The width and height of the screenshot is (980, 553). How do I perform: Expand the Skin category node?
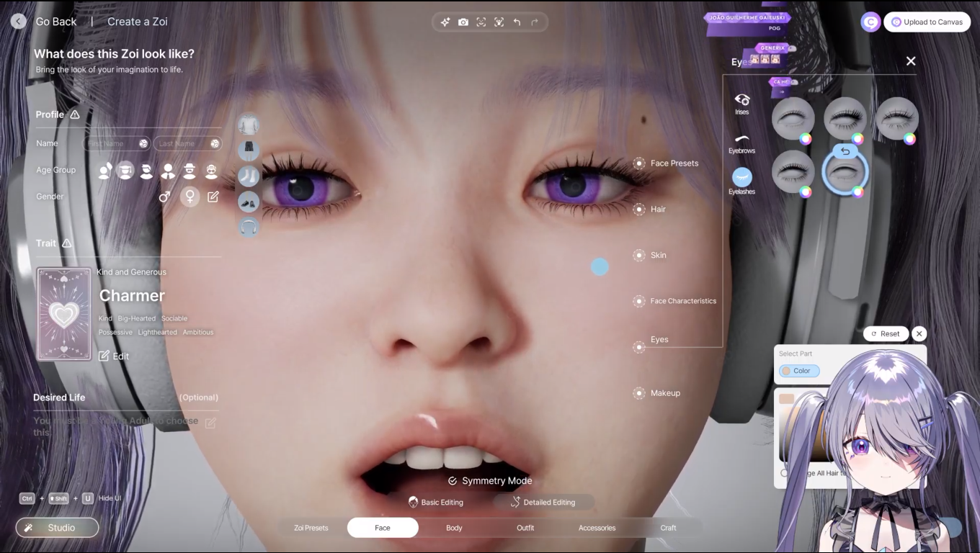click(x=639, y=256)
